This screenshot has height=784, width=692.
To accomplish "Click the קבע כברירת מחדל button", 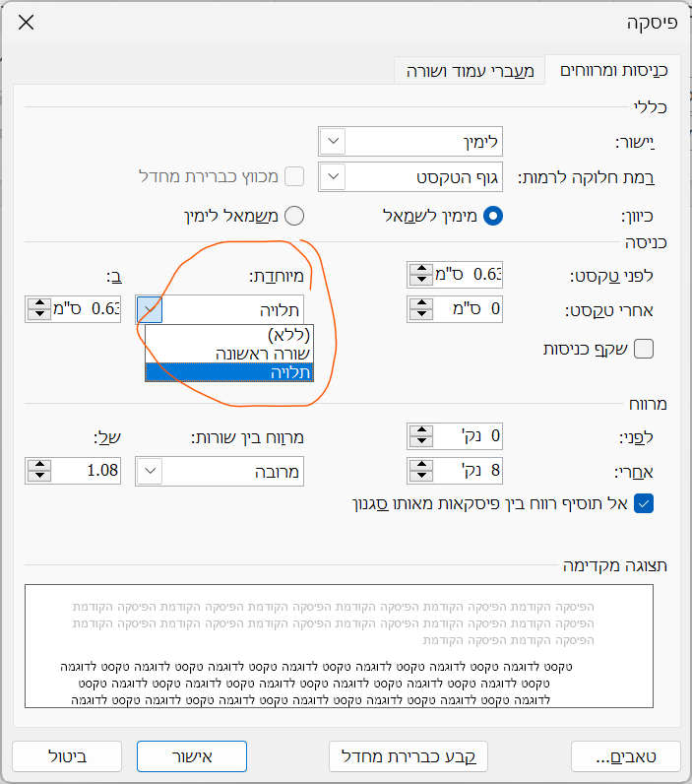I will [x=409, y=756].
